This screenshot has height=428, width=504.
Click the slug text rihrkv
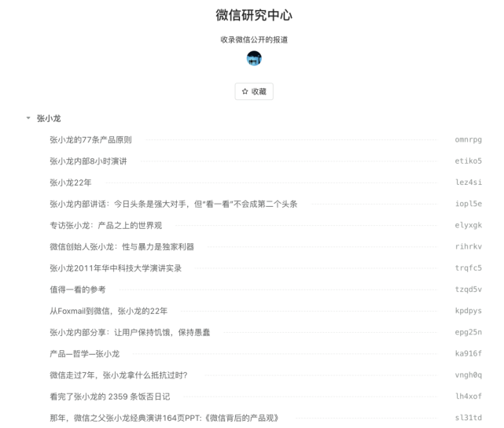[469, 246]
